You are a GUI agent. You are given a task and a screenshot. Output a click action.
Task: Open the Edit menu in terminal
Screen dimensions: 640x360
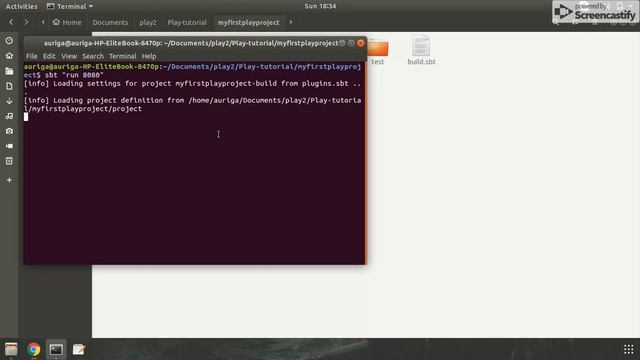(49, 56)
